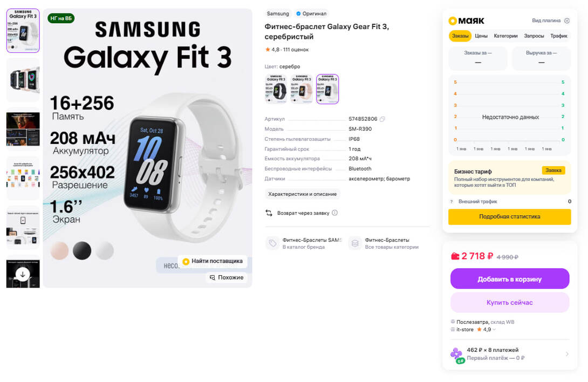Open second gallery thumbnail with three bracelets
Viewport: 588px width, 382px height.
click(x=23, y=79)
